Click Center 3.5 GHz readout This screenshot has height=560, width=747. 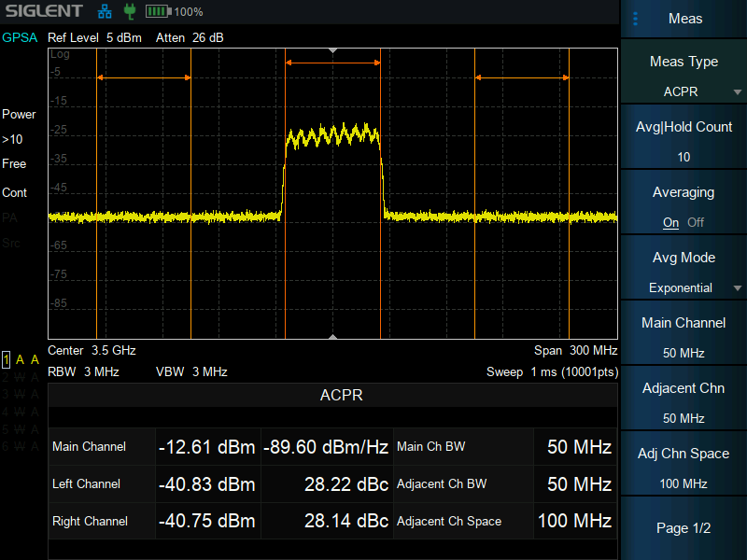click(92, 351)
